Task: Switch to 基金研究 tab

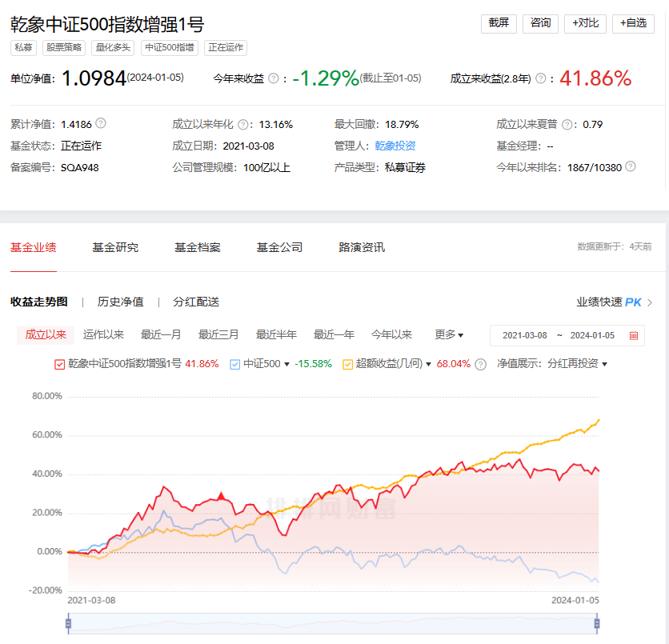Action: (115, 247)
